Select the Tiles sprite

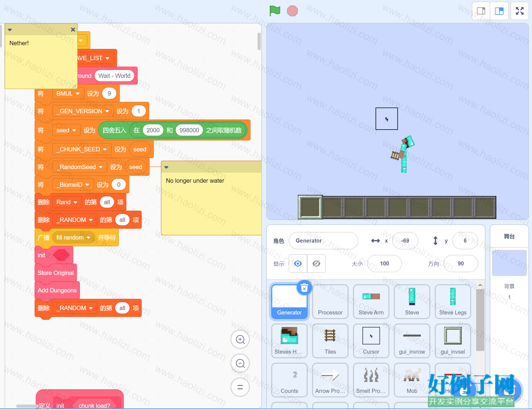330,341
